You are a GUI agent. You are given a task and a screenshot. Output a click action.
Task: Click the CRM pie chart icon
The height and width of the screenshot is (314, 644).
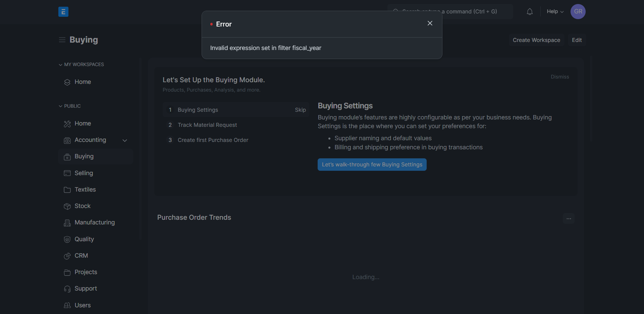(67, 256)
